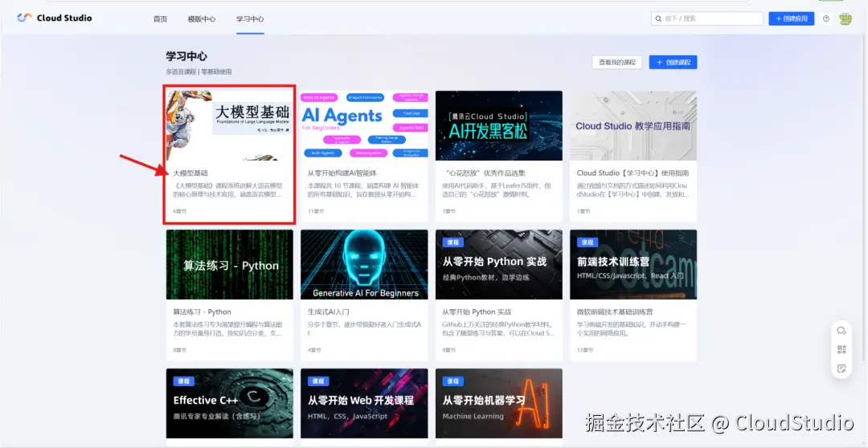The width and height of the screenshot is (868, 448).
Task: Click 课程 badge on 前端技术训练营 card
Action: [588, 242]
